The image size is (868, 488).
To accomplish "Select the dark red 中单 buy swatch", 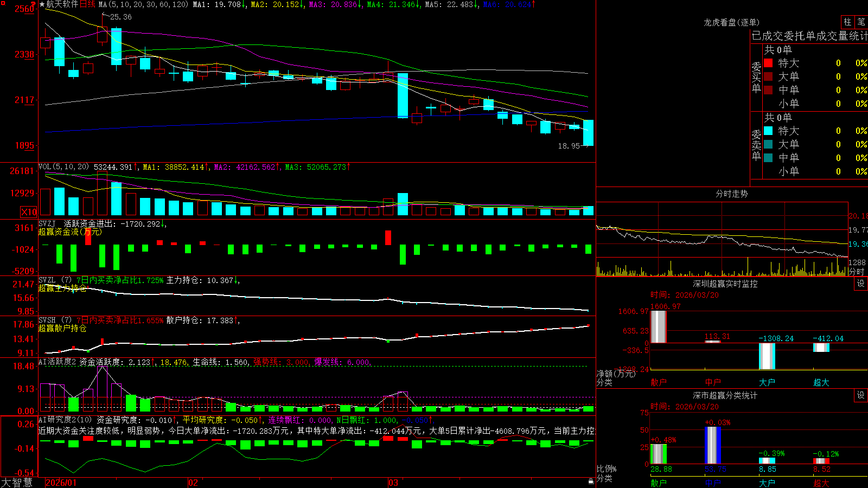I will pos(768,89).
